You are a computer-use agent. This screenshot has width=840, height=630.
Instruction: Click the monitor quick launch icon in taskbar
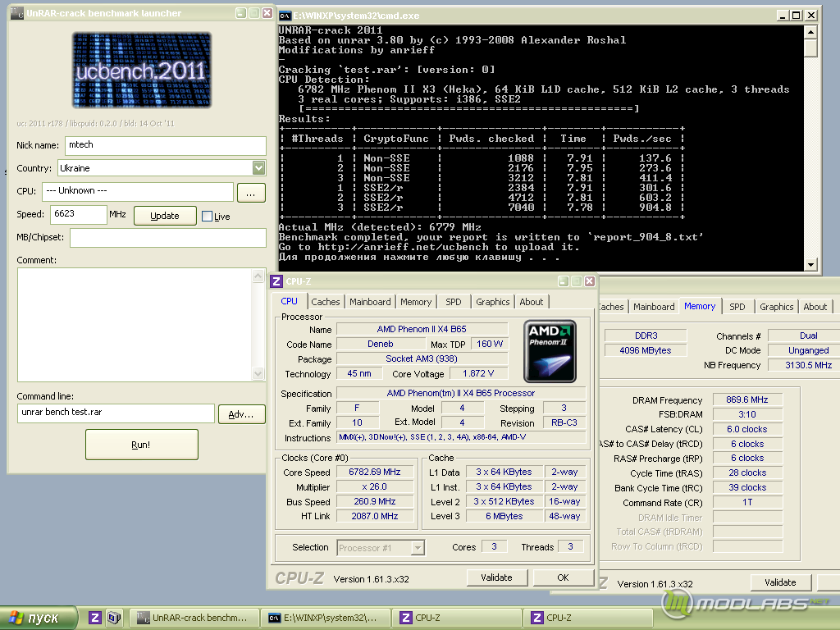(x=113, y=618)
